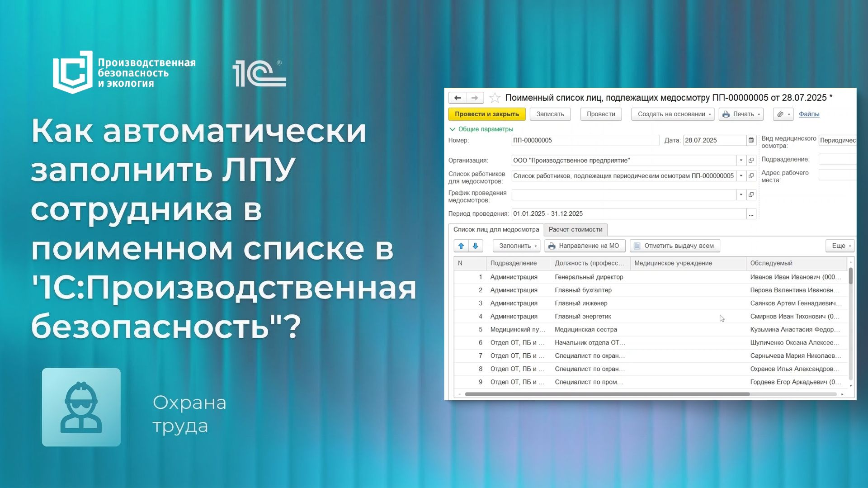Sort by the Должность column header

click(x=590, y=263)
